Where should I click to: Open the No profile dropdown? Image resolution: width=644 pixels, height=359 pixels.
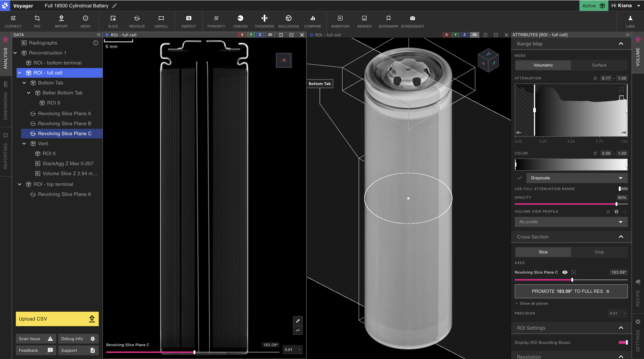[571, 222]
